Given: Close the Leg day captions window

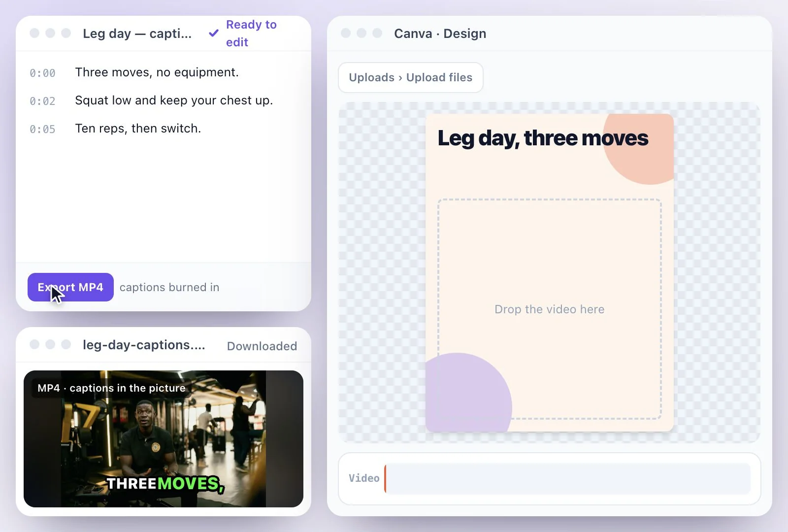Looking at the screenshot, I should tap(34, 33).
